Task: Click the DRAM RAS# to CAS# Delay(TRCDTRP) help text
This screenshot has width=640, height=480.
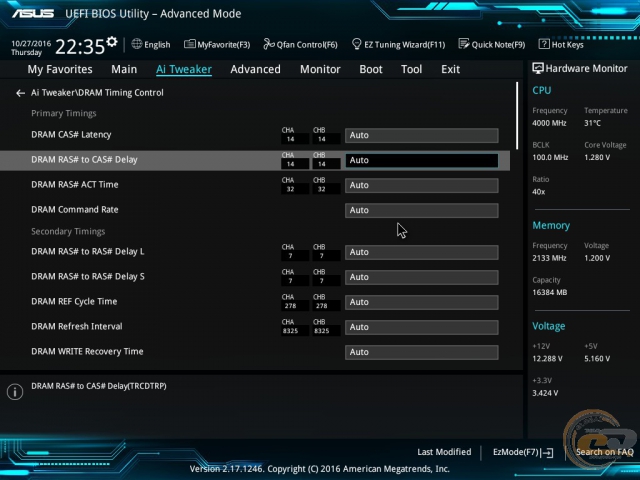Action: tap(99, 386)
